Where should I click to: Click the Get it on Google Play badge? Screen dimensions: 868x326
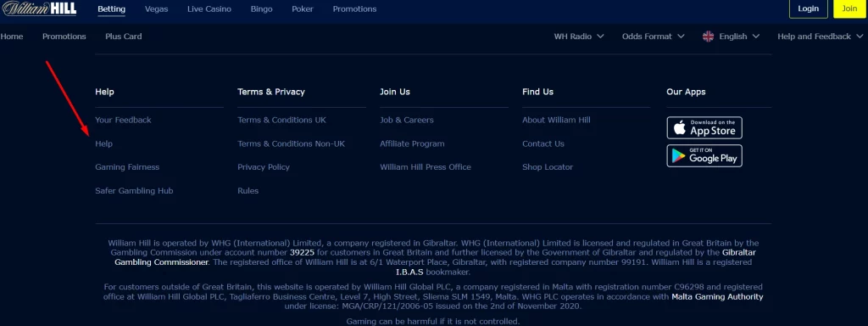[704, 156]
